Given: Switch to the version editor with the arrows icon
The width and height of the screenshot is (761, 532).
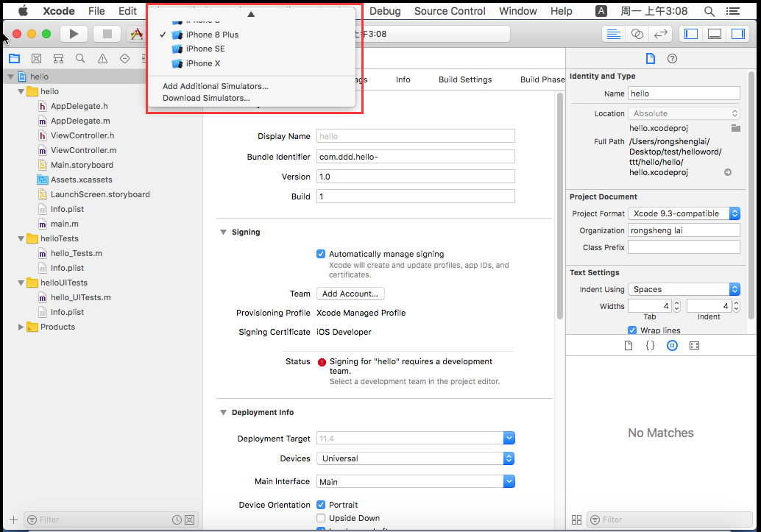Looking at the screenshot, I should point(660,34).
